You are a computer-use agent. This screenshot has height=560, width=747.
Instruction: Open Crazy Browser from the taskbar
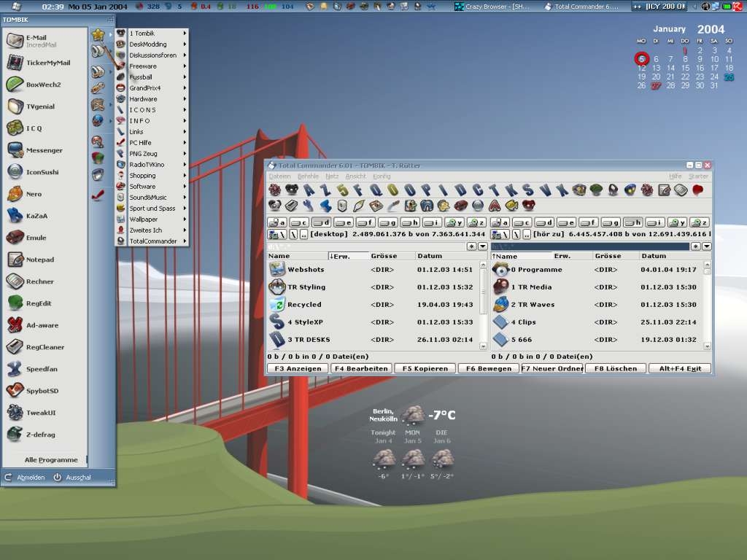[x=492, y=7]
